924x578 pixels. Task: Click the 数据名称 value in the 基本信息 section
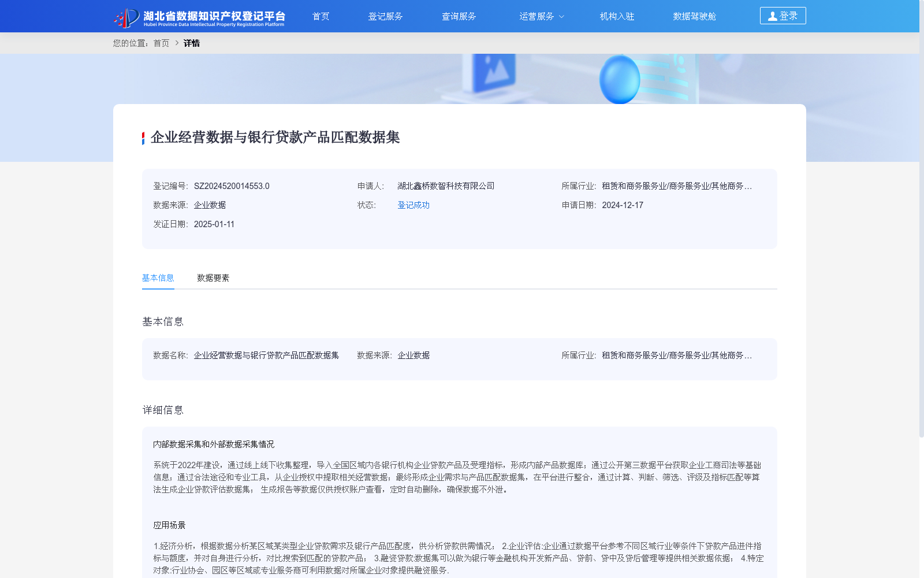266,355
